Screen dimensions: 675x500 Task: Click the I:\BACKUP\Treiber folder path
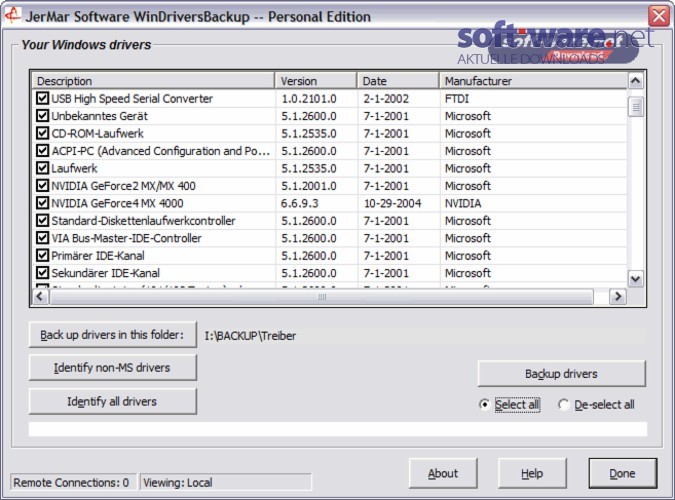tap(251, 336)
